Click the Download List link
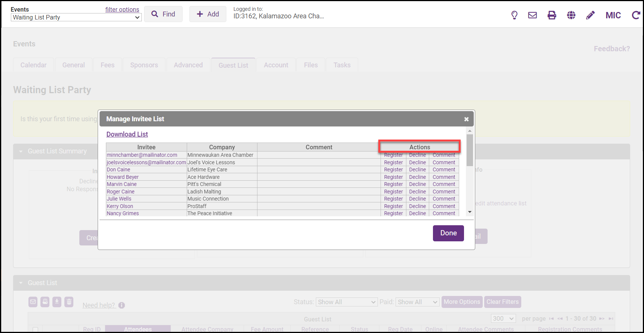Image resolution: width=644 pixels, height=333 pixels. (127, 134)
